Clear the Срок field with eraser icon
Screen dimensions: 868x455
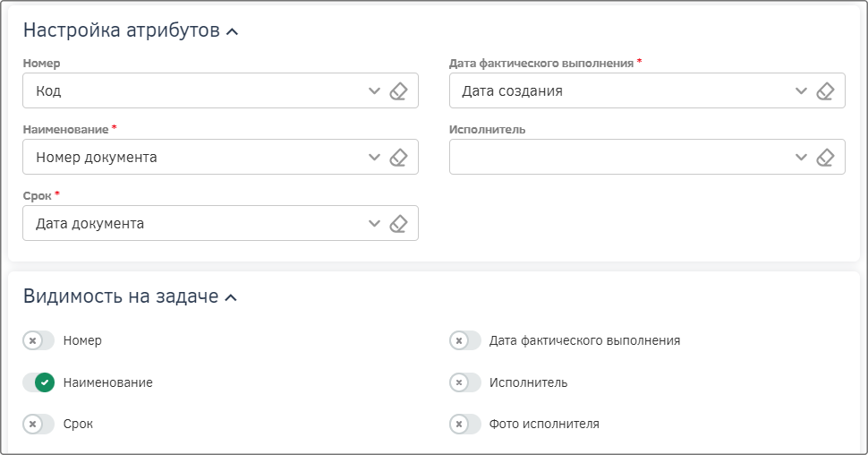tap(398, 224)
